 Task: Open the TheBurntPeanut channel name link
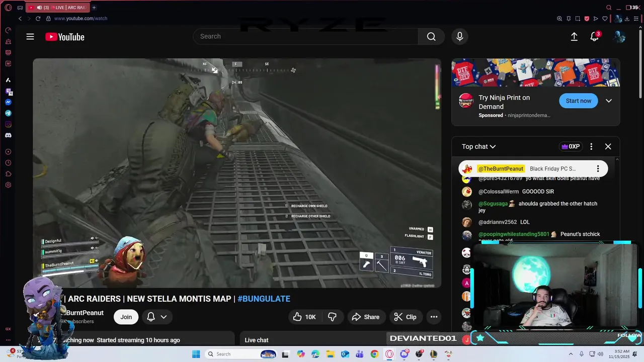[85, 313]
